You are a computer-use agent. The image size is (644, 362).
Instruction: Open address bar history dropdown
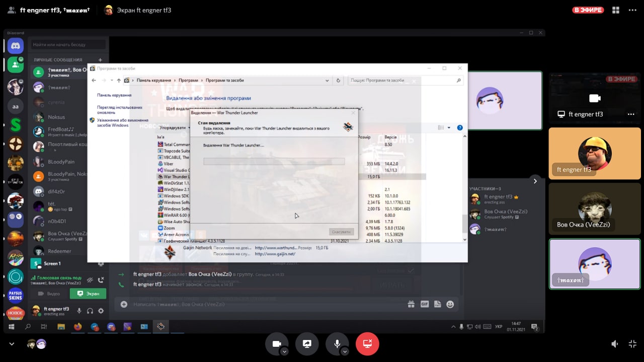pyautogui.click(x=327, y=80)
